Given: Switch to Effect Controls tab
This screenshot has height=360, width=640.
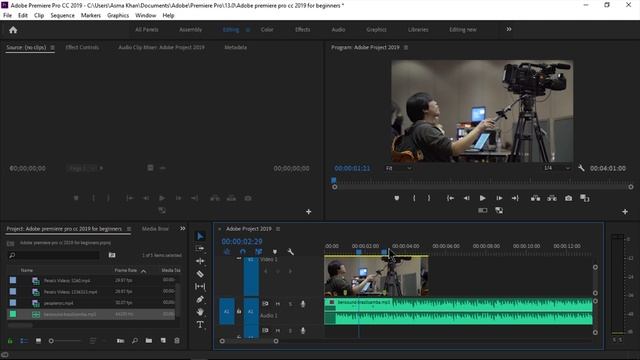Looking at the screenshot, I should pyautogui.click(x=82, y=47).
